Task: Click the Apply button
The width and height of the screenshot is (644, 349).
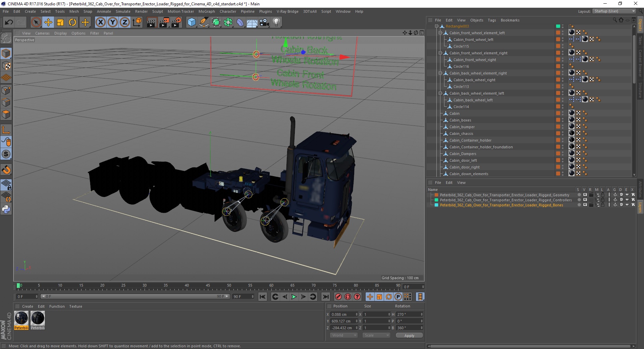Action: 409,336
